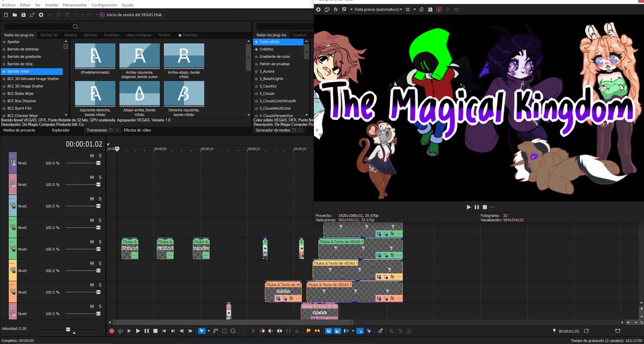
Task: Open preview properties gear in video preview window
Action: pos(318,10)
